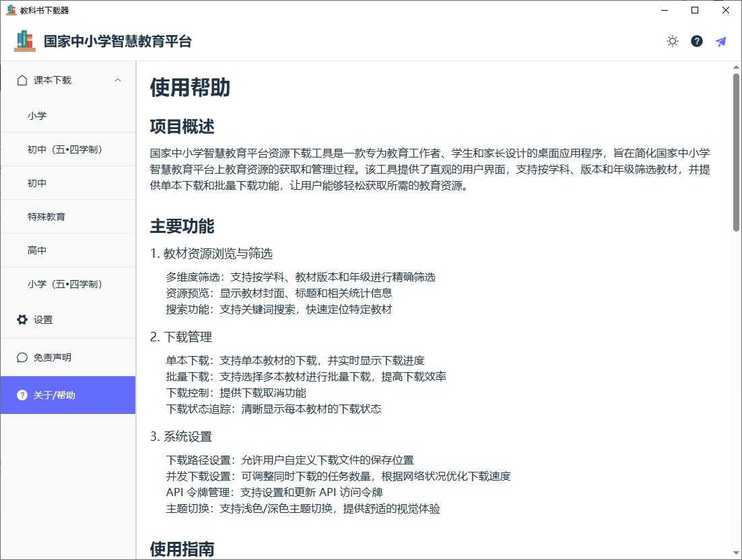
Task: Open the 特殊教育 section
Action: pos(48,216)
